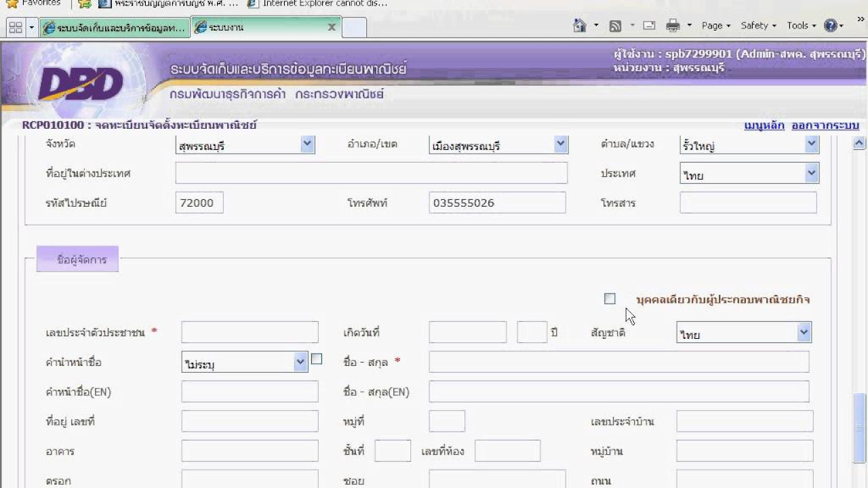868x488 pixels.
Task: Click the เลขประจำบ้าน input field
Action: (745, 421)
